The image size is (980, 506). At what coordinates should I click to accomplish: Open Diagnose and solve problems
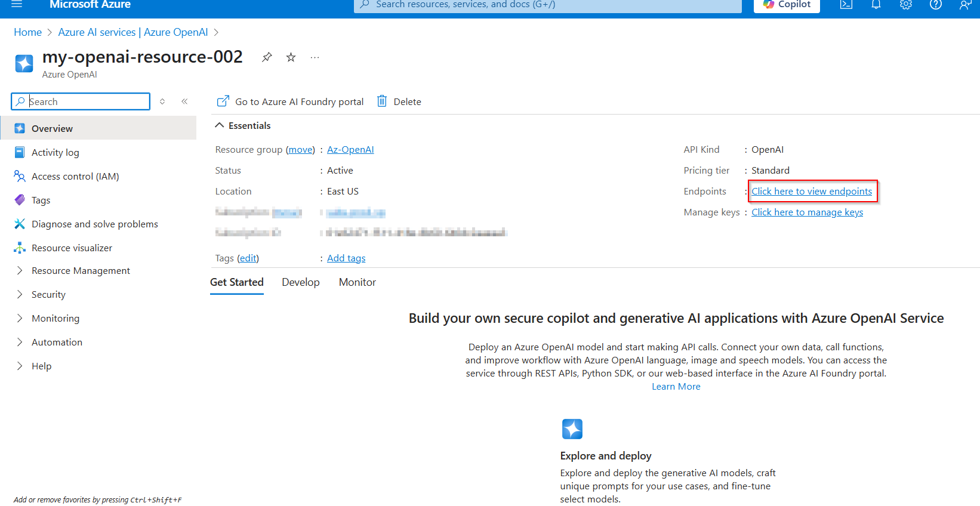[98, 224]
